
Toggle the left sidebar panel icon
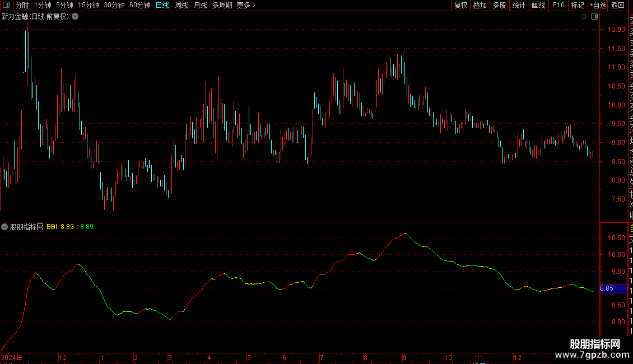tap(6, 5)
